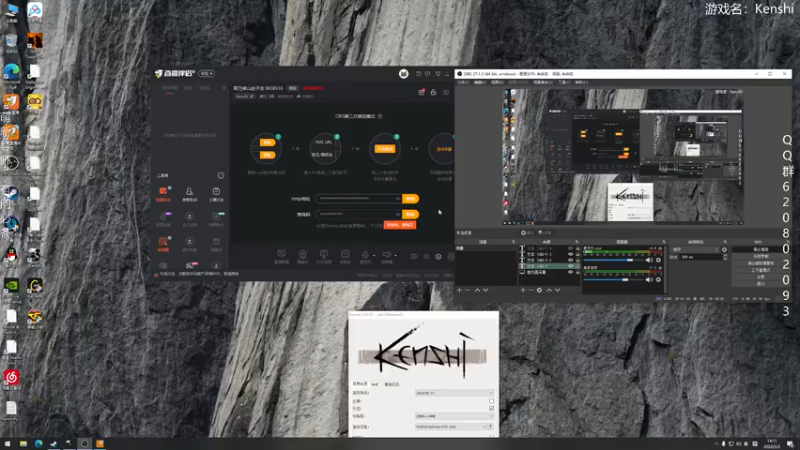This screenshot has width=800, height=450.
Task: Open the Direct3D 11 render system dropdown
Action: pos(454,393)
